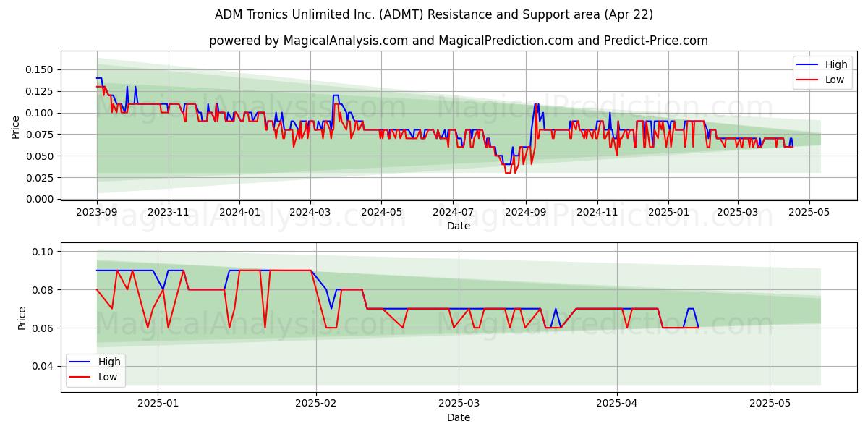Click the 2025-05 tick label on bottom chart
868x434 pixels.
[x=770, y=404]
